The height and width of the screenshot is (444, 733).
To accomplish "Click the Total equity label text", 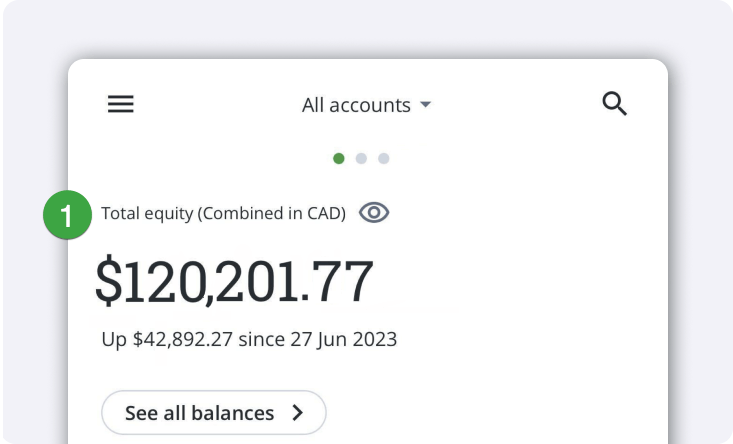I will pyautogui.click(x=147, y=214).
